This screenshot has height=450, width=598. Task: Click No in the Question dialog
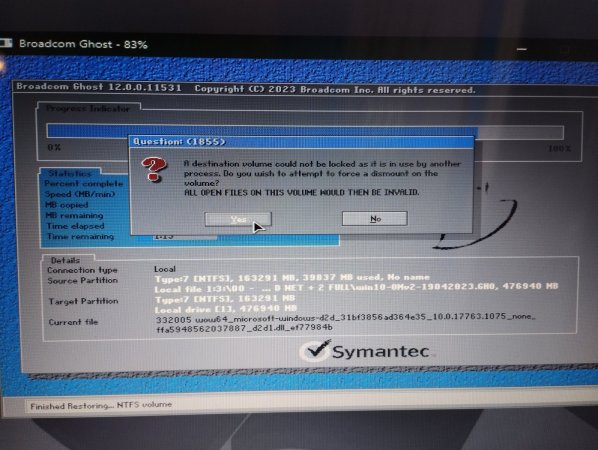tap(375, 219)
